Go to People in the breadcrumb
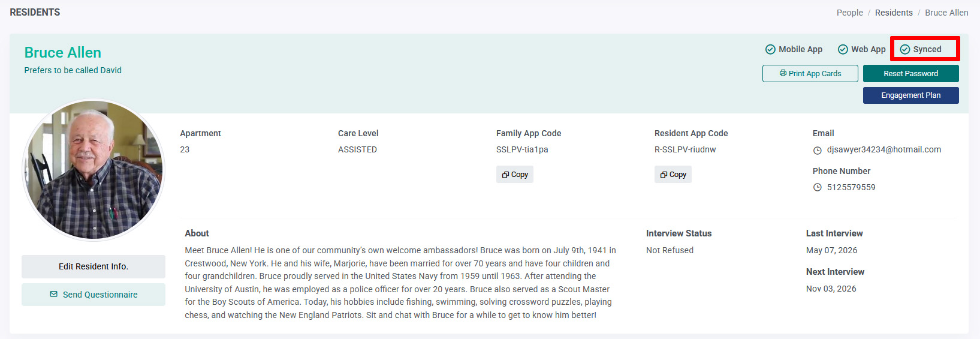980x339 pixels. coord(850,13)
